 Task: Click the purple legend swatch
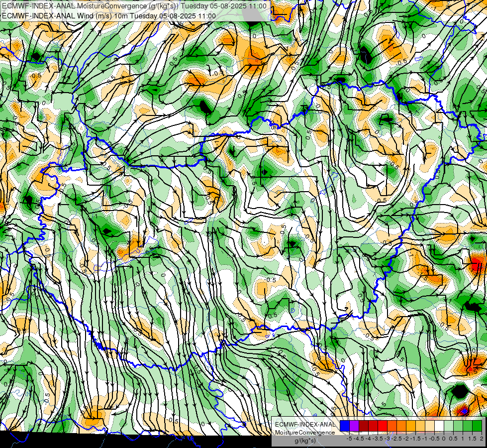[354, 426]
